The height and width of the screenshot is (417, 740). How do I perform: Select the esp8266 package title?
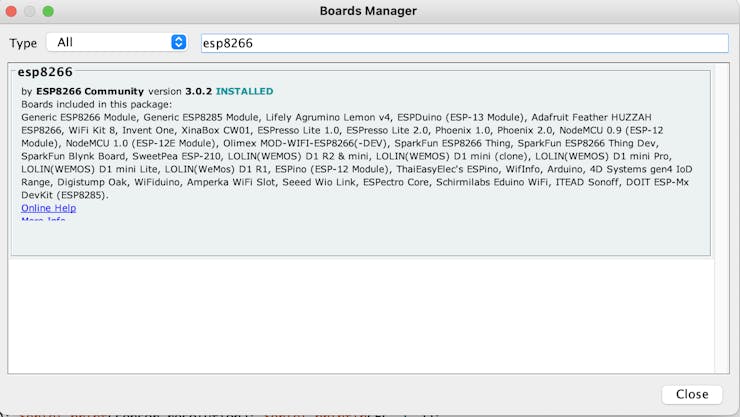45,72
